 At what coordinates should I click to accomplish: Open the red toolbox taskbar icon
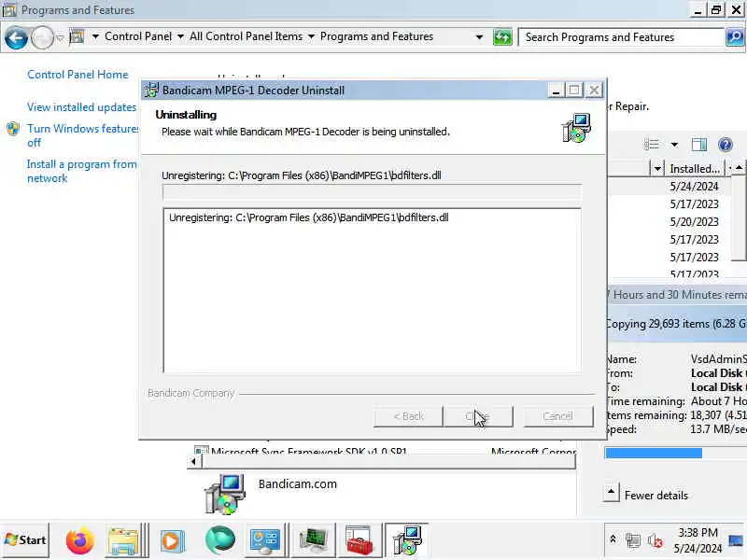pyautogui.click(x=359, y=540)
